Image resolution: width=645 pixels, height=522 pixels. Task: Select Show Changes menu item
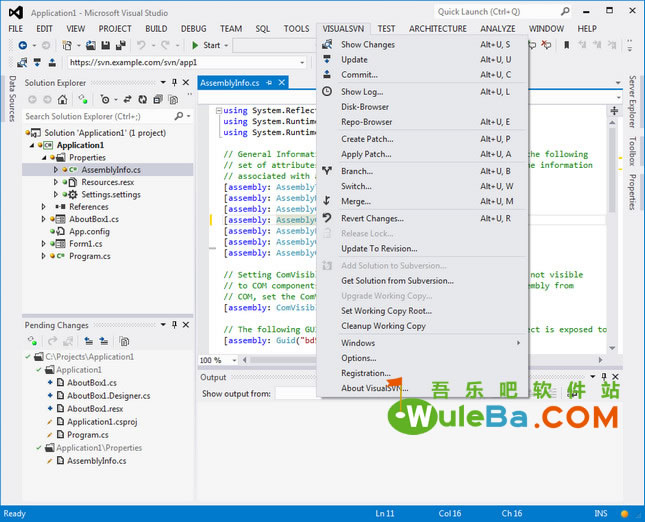tap(423, 44)
